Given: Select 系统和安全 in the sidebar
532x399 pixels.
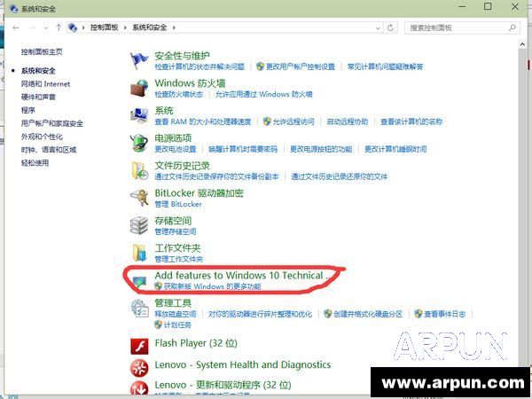Looking at the screenshot, I should click(38, 71).
